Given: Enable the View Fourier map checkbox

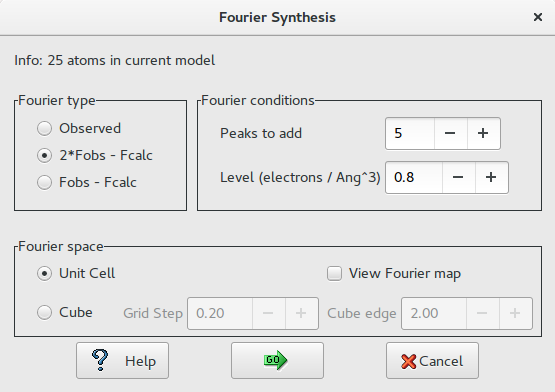Looking at the screenshot, I should [x=334, y=274].
